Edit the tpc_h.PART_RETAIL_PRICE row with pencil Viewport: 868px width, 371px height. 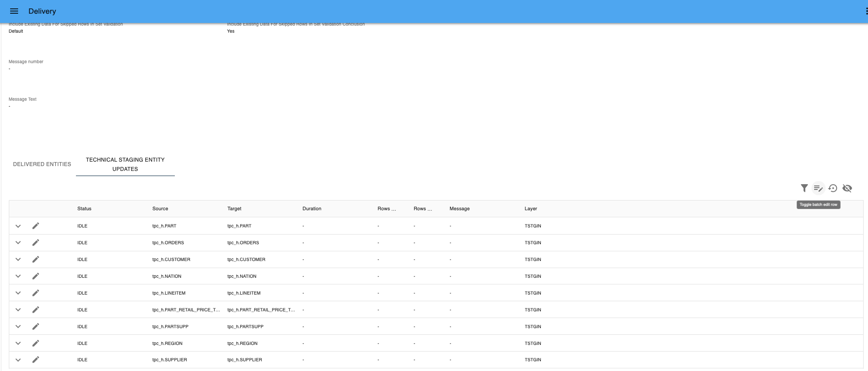36,310
